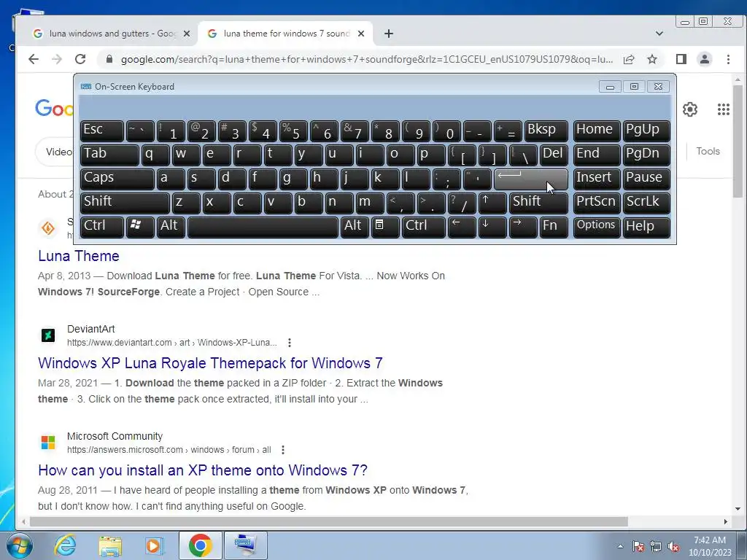Click the Bksp key

546,131
